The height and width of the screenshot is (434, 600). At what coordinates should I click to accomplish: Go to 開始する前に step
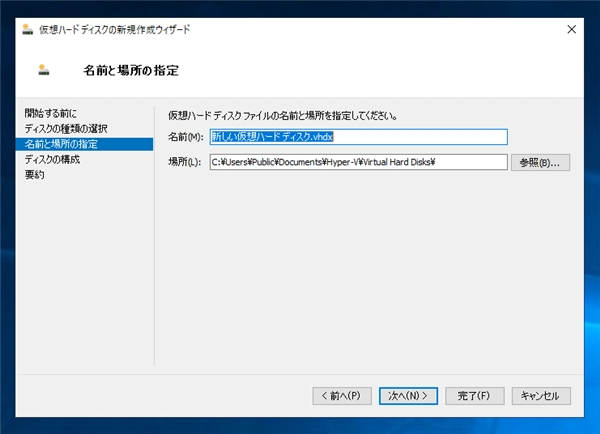click(51, 113)
